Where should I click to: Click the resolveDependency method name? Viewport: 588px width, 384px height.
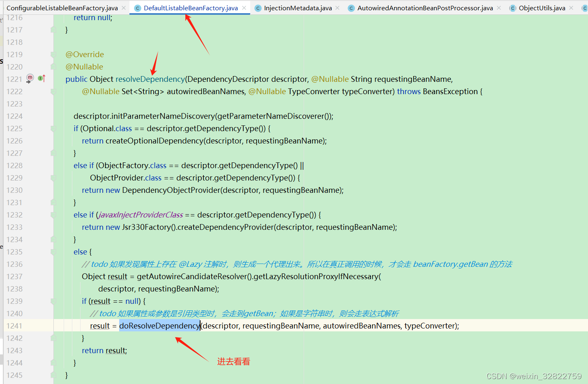tap(150, 79)
